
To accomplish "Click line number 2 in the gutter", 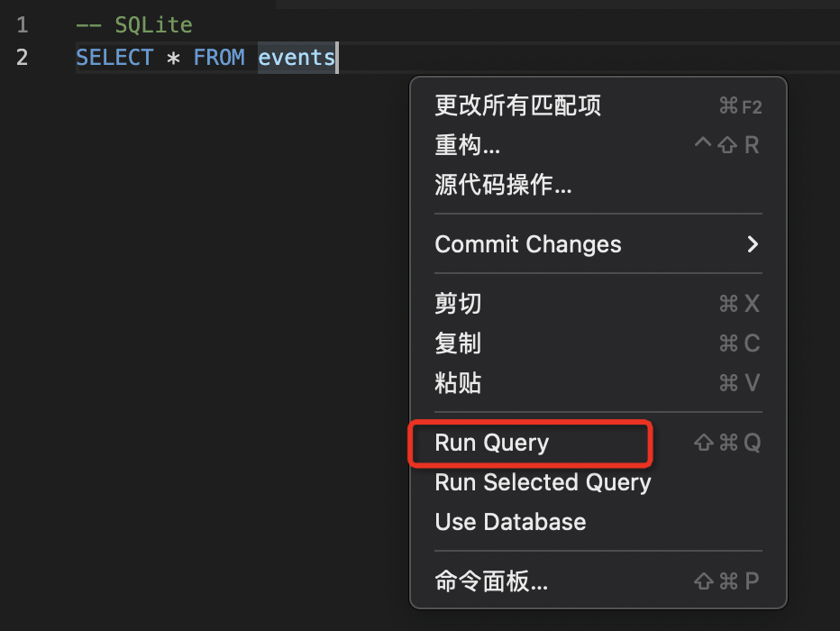I will tap(22, 57).
